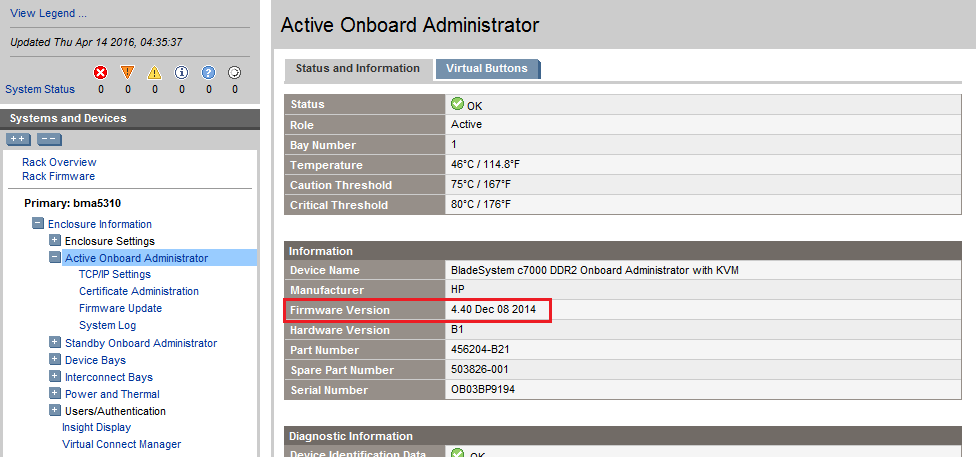Click the blue question mark status icon
This screenshot has height=457, width=976.
click(209, 73)
